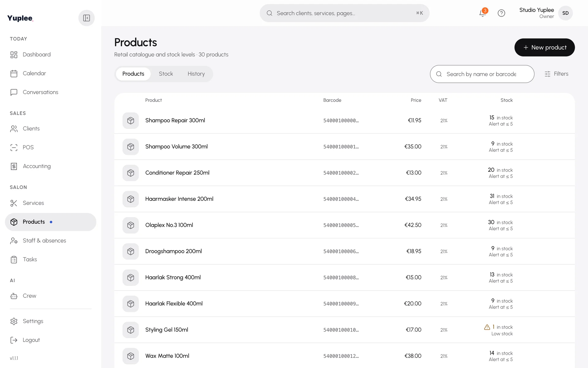Screen dimensions: 588x368
Task: Click the Conditioner Repair 250ml box icon
Action: pos(131,173)
